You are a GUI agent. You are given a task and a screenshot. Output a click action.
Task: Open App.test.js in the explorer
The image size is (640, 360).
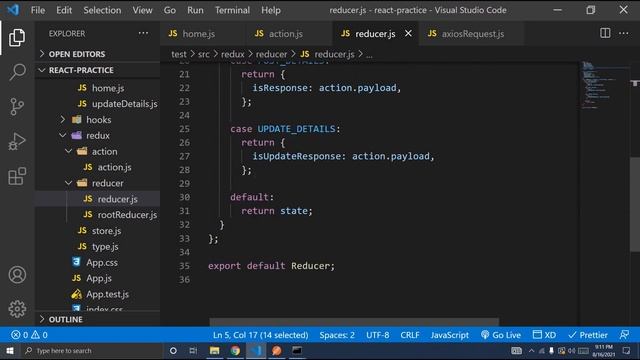pos(107,294)
